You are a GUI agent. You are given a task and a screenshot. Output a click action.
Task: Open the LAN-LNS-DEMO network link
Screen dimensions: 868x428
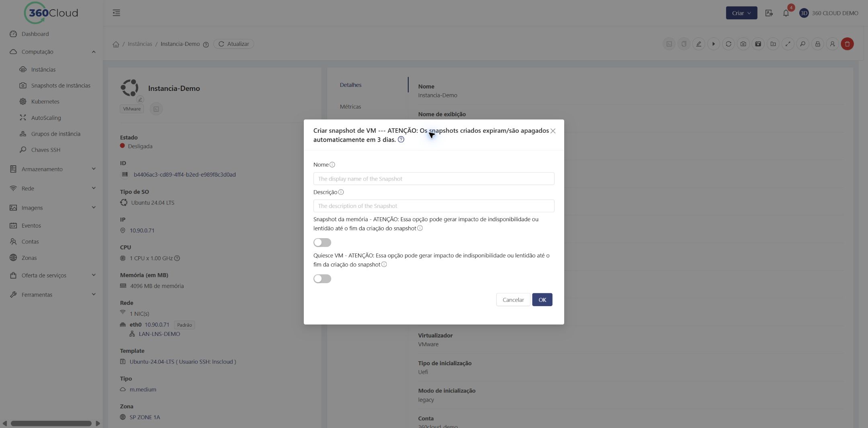[x=159, y=334]
